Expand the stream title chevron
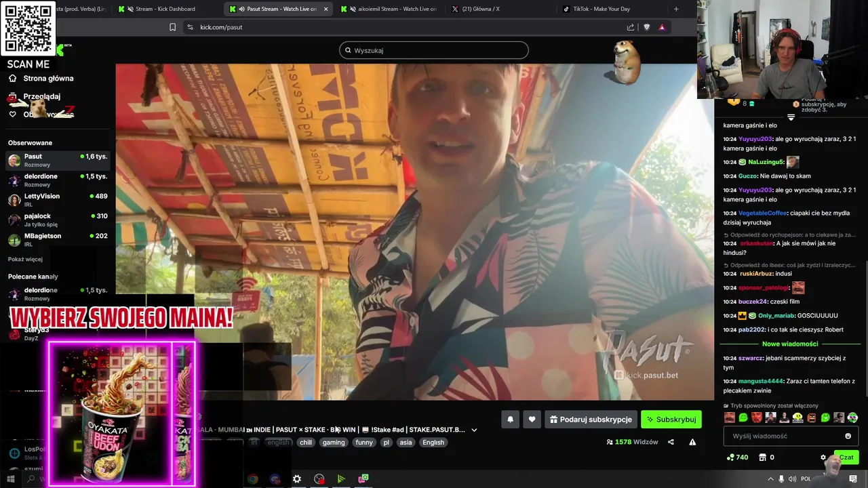The height and width of the screenshot is (488, 868). click(x=474, y=430)
